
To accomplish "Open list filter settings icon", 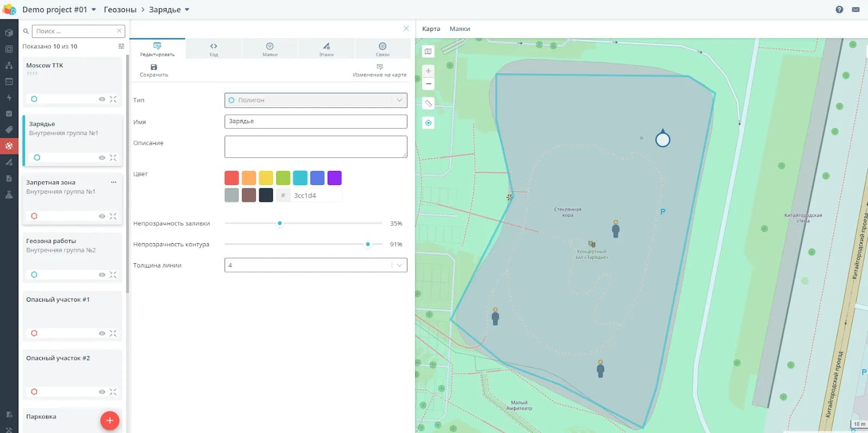I will pos(121,47).
